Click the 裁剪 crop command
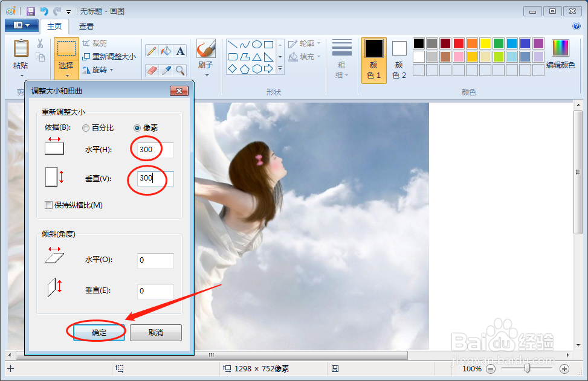 coord(95,43)
